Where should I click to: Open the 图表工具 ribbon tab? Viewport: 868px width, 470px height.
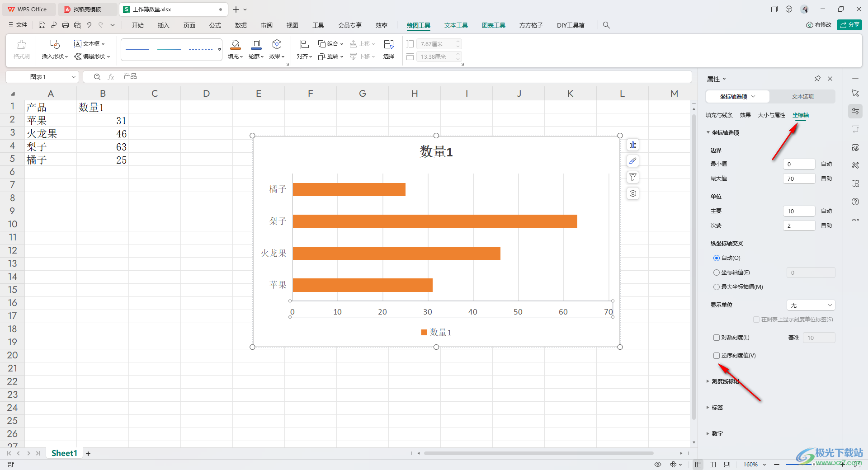coord(494,25)
